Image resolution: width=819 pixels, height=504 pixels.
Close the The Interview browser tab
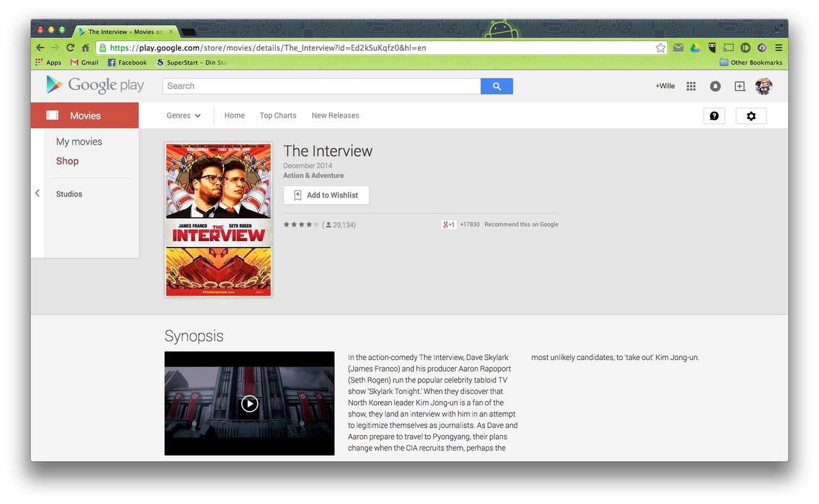point(171,31)
